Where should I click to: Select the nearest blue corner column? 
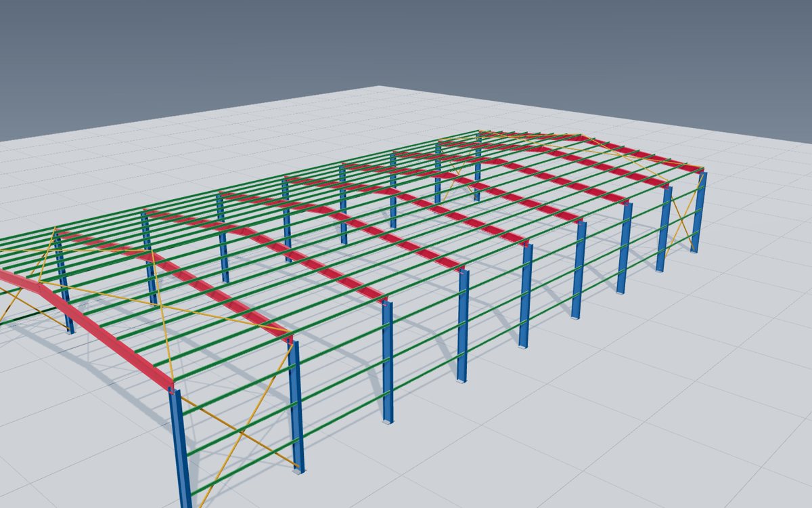click(x=181, y=448)
